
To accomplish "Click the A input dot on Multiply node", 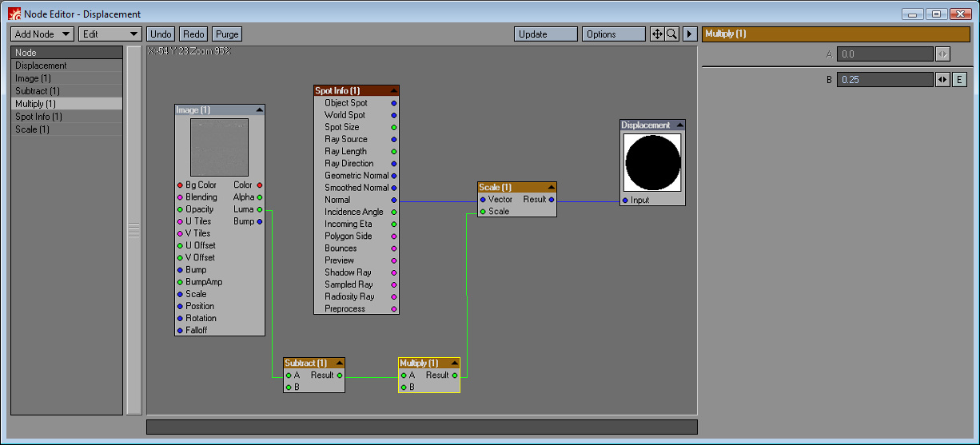I will 404,375.
